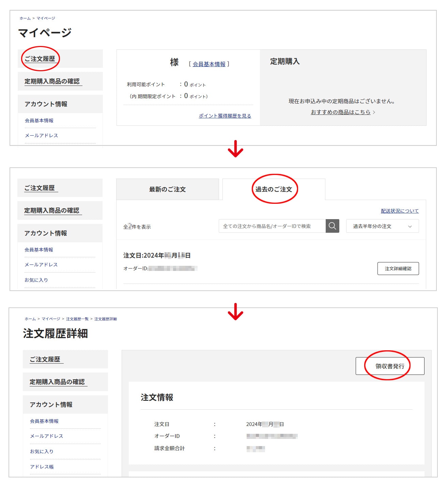Open the 過去半年分の注文 period dropdown
Viewport: 448px width, 488px height.
[x=382, y=226]
